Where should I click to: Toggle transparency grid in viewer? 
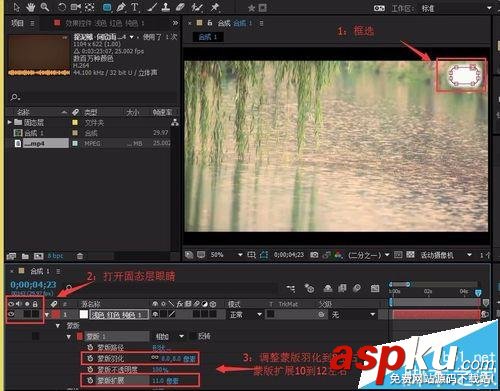[x=411, y=255]
